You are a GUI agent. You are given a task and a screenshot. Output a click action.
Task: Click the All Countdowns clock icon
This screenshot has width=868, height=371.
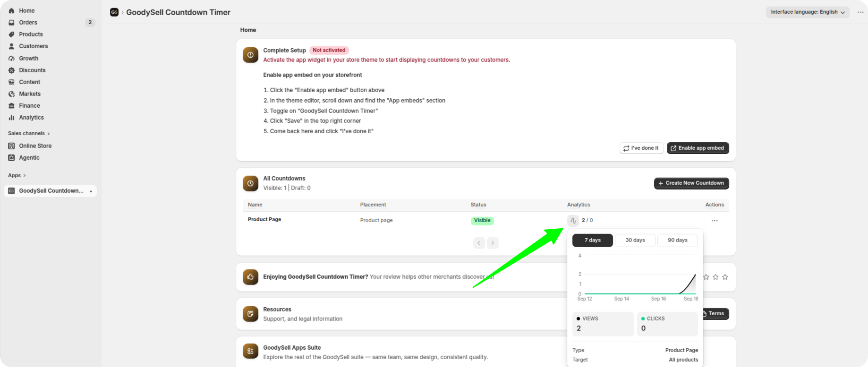click(x=250, y=183)
